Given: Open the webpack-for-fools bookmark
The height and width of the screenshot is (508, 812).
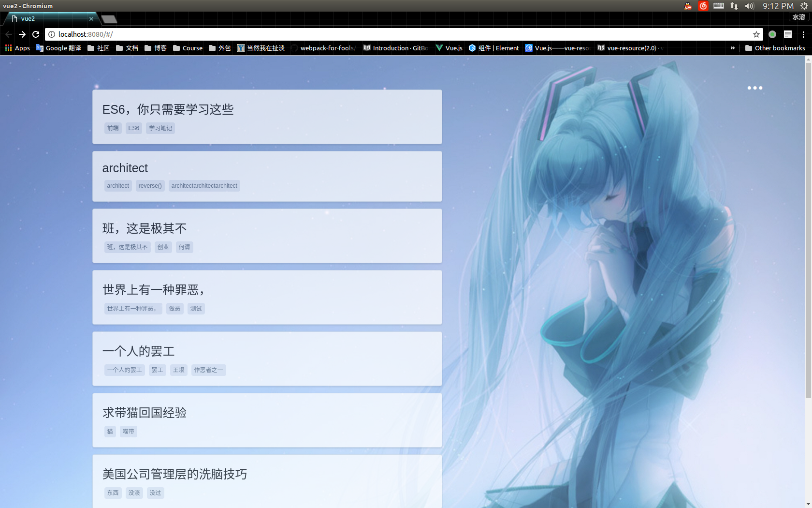Looking at the screenshot, I should pos(323,48).
